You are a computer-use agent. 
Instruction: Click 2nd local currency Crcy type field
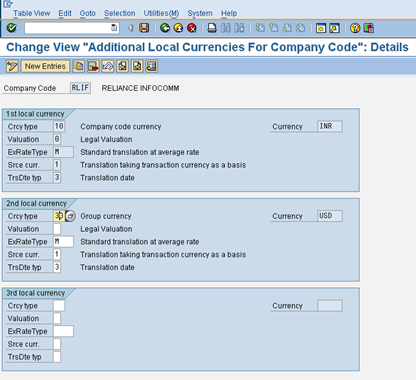click(59, 216)
